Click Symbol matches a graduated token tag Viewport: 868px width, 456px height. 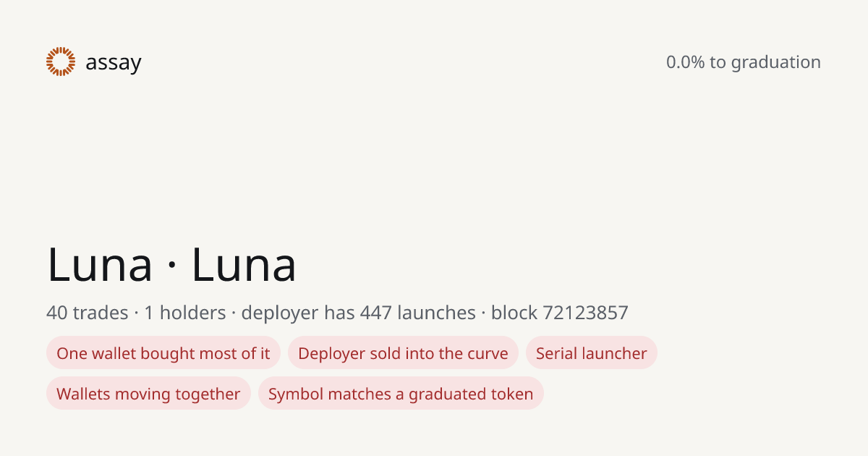tap(401, 394)
